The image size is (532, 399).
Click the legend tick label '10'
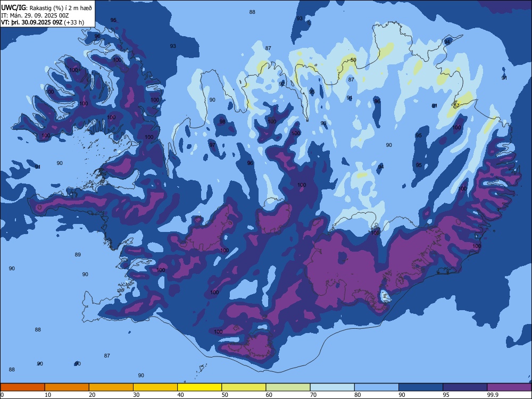point(48,395)
